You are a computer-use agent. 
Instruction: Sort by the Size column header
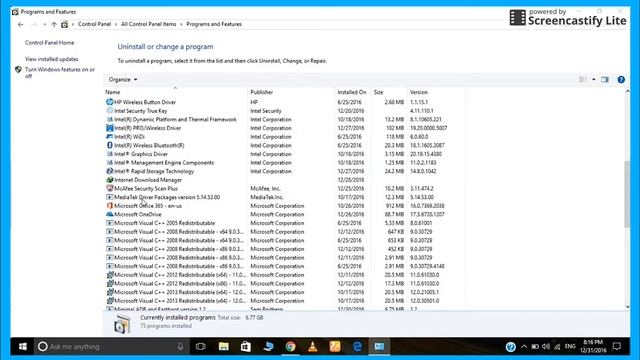(378, 92)
